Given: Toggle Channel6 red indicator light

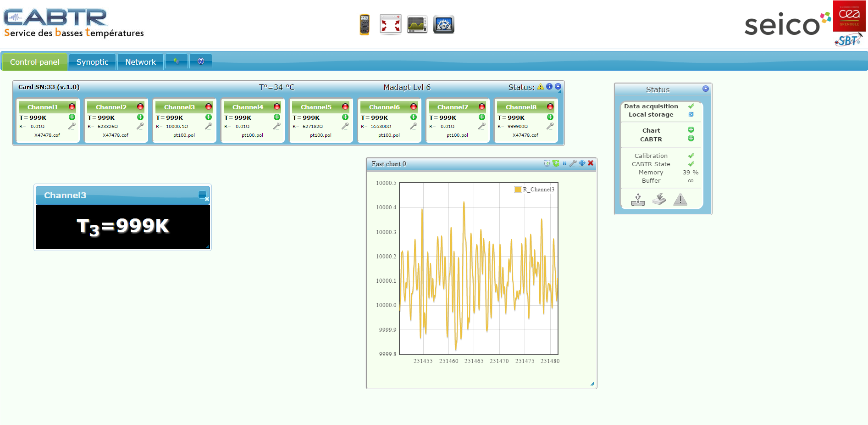Looking at the screenshot, I should click(x=414, y=106).
